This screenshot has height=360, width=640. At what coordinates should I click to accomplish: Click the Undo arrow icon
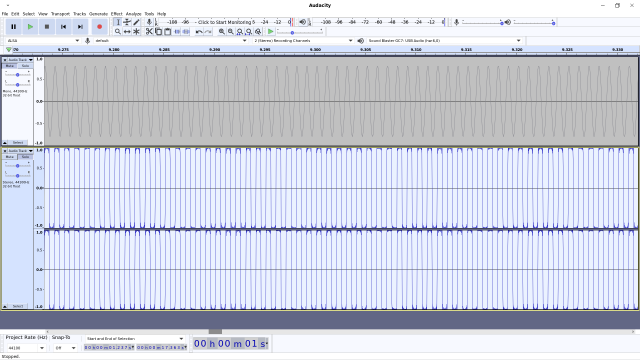click(x=199, y=31)
